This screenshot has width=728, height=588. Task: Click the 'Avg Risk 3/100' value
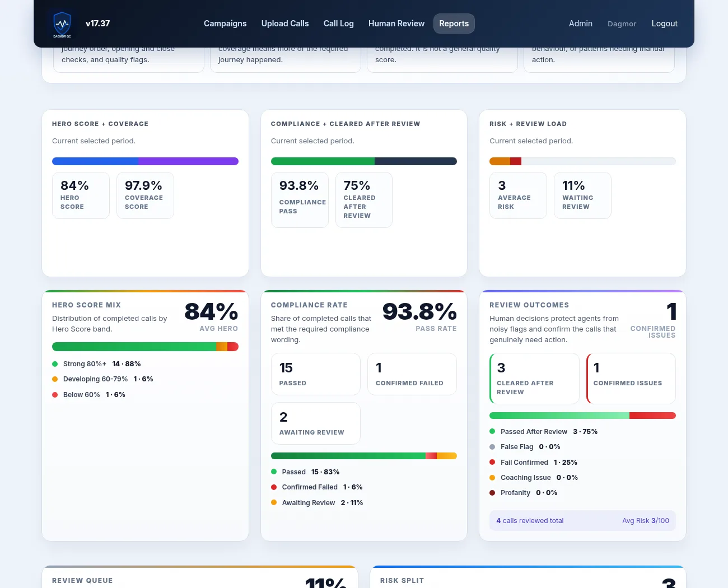coord(646,521)
